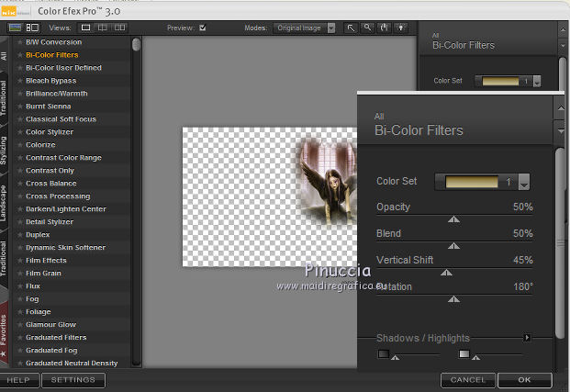Click star beside Duplex
Screen dimensions: 570x392
pos(20,235)
